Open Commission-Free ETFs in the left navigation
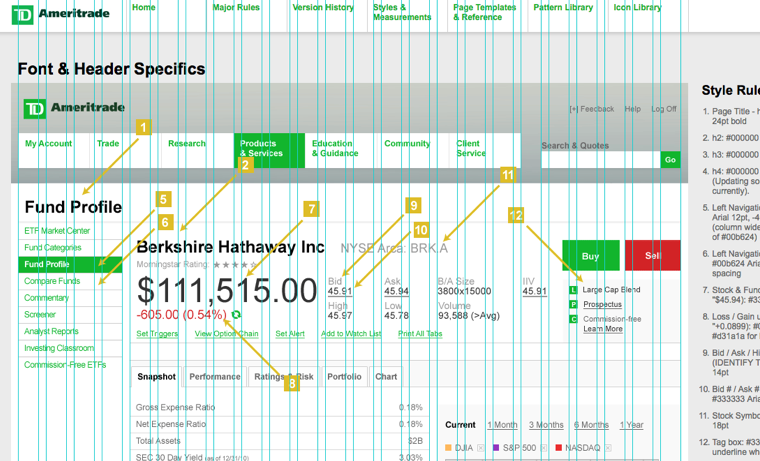 point(65,365)
